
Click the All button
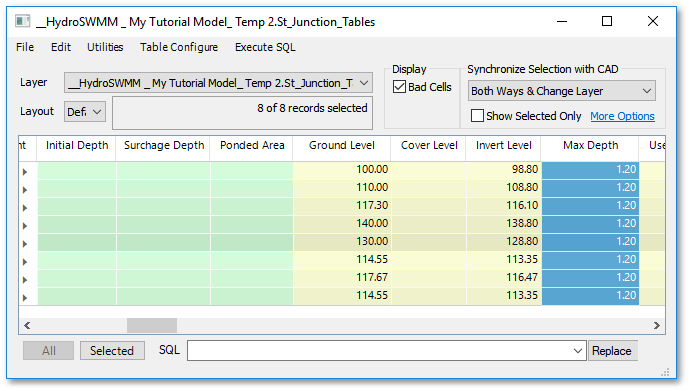point(48,351)
